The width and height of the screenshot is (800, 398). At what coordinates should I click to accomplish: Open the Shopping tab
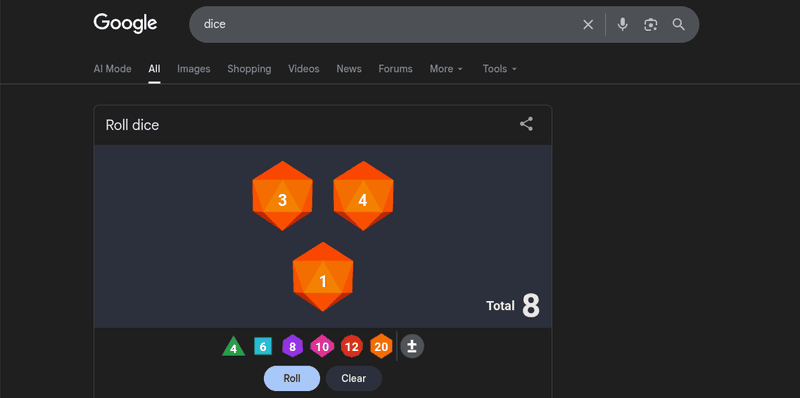point(249,69)
